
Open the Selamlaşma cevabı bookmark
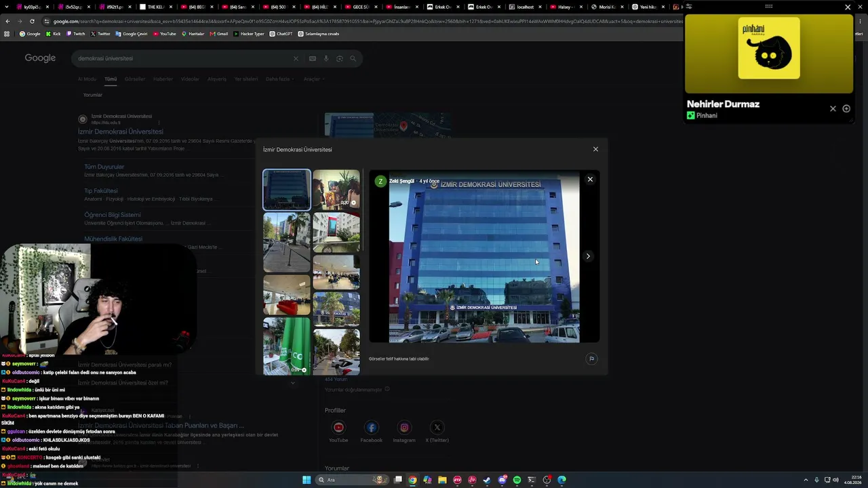click(319, 34)
